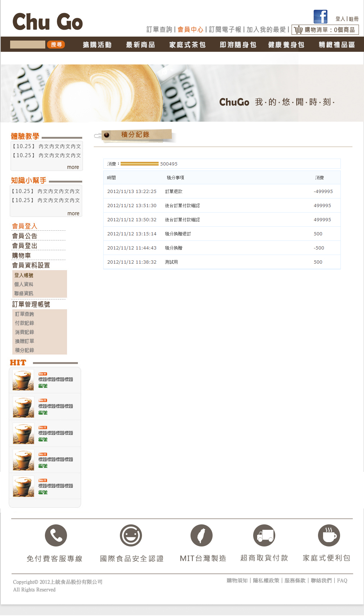Click the shopping cart basket icon

[x=298, y=30]
